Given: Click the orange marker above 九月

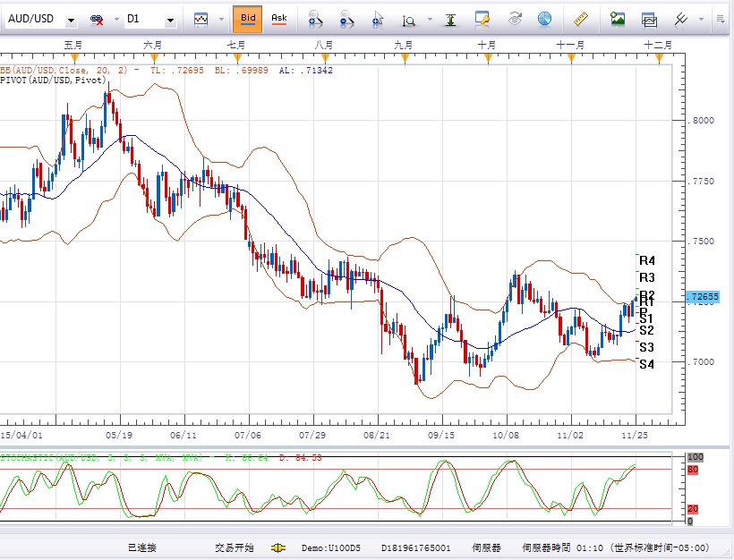Looking at the screenshot, I should [404, 57].
